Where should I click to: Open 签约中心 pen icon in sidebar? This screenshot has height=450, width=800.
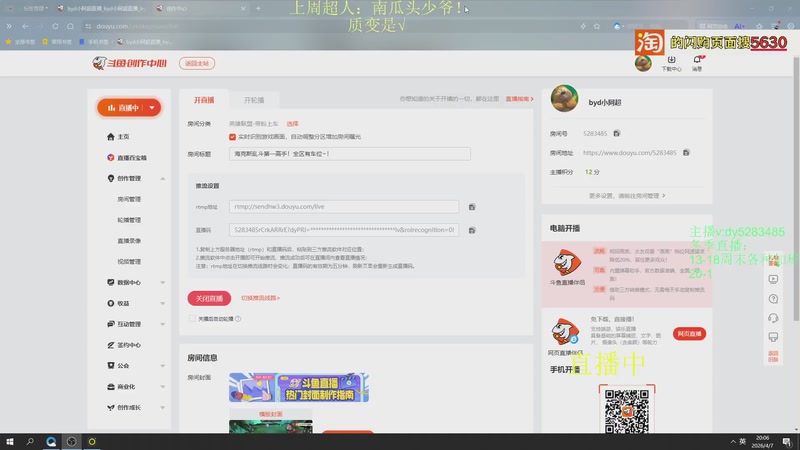pyautogui.click(x=111, y=345)
